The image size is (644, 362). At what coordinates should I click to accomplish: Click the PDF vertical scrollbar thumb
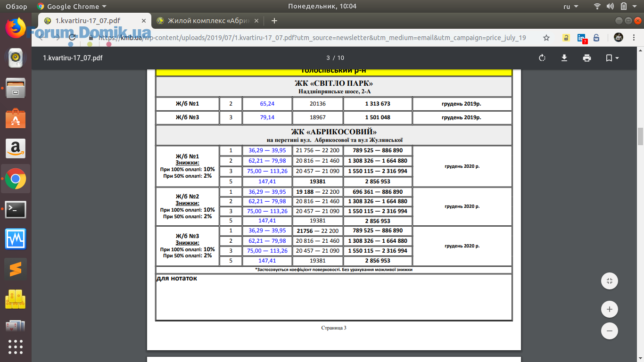[640, 137]
